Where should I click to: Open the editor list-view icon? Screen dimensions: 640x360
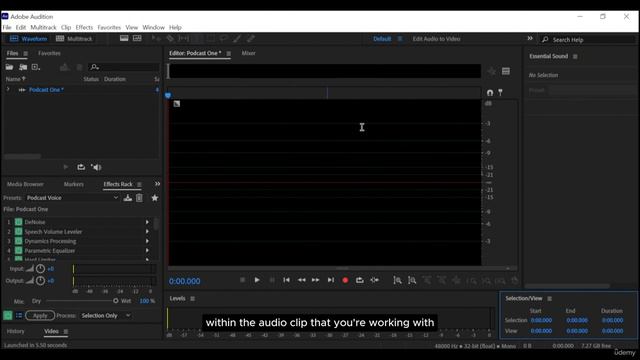pyautogui.click(x=506, y=71)
